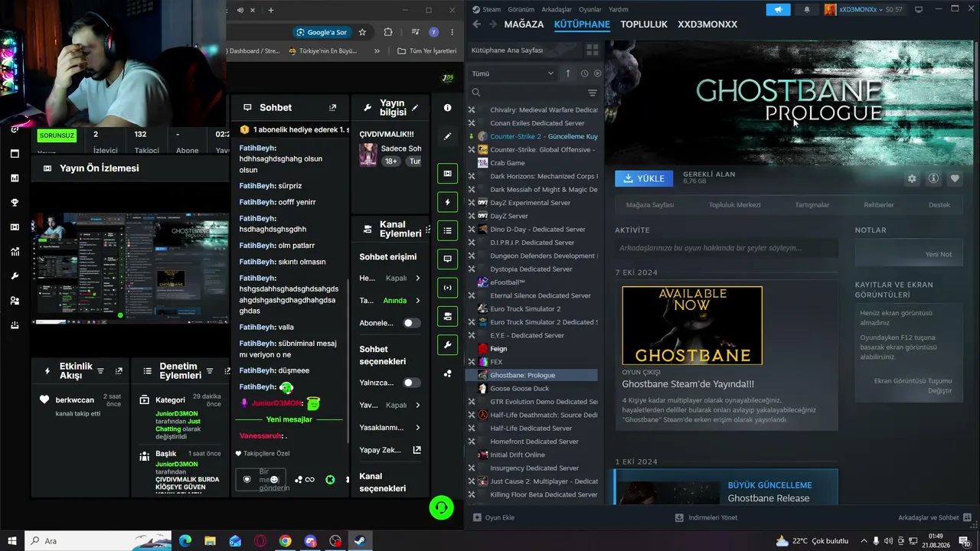Screen dimensions: 980x551
Task: Open the Rehberler game tab
Action: (879, 205)
